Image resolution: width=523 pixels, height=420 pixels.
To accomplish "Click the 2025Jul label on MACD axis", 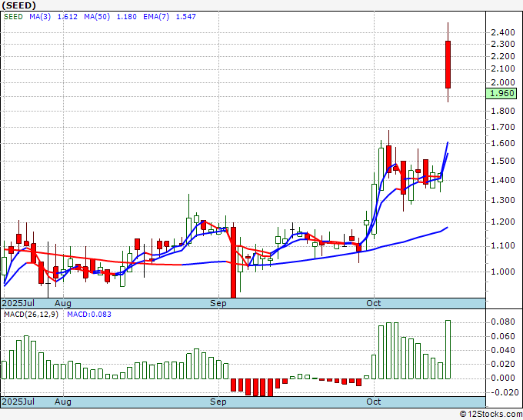I will [x=18, y=402].
